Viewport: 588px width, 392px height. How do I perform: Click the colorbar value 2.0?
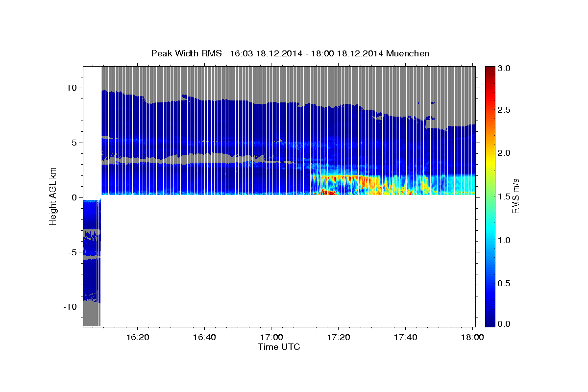505,153
